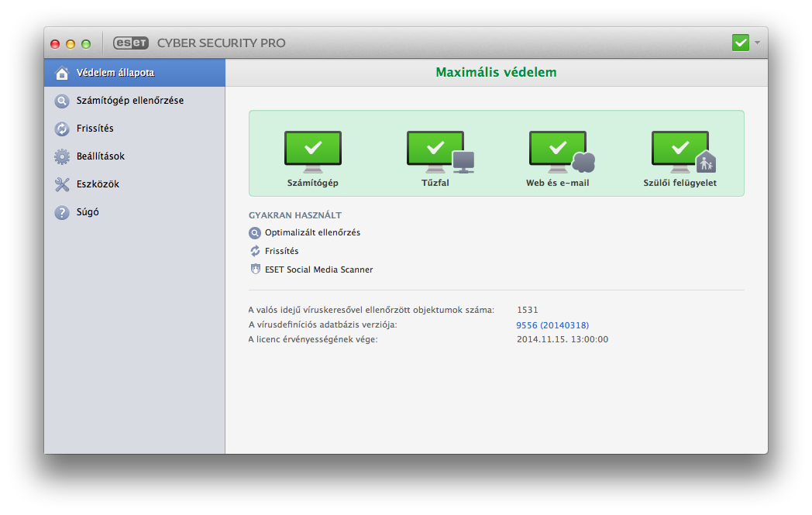Viewport: 812px width, 515px height.
Task: Click the home icon beside Védelem állapota
Action: click(x=62, y=73)
